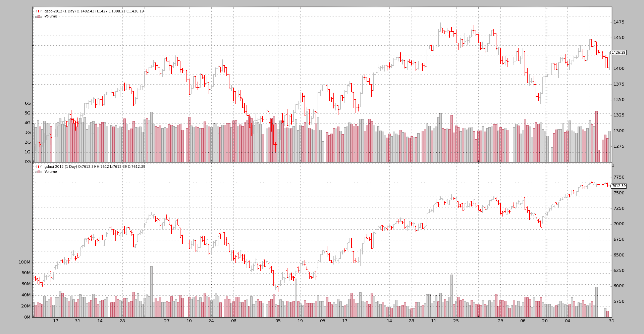Click the 25 date label on x-axis
The width and height of the screenshot is (644, 334).
pos(456,321)
